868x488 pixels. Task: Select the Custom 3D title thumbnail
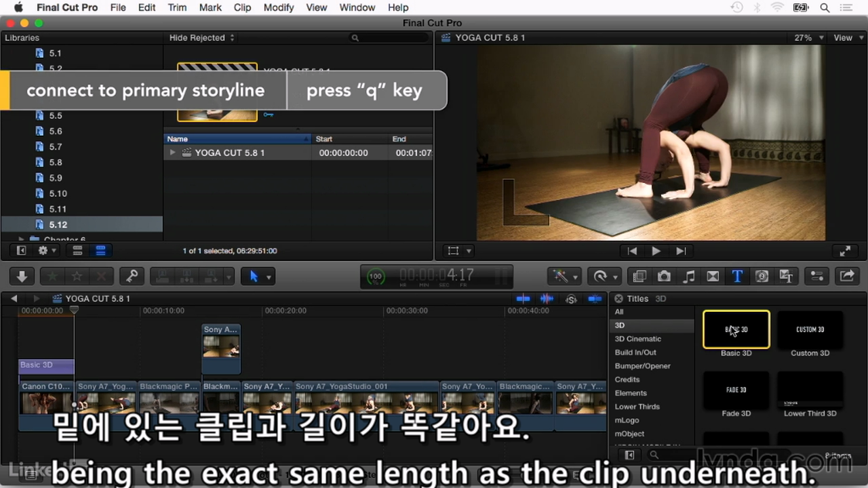click(810, 329)
